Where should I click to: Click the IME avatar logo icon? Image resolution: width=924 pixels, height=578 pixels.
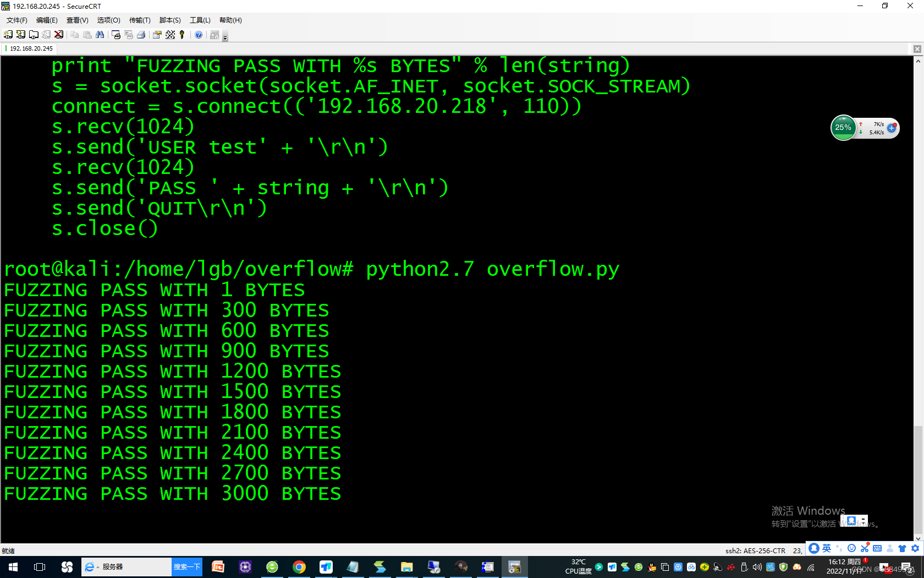coord(814,548)
